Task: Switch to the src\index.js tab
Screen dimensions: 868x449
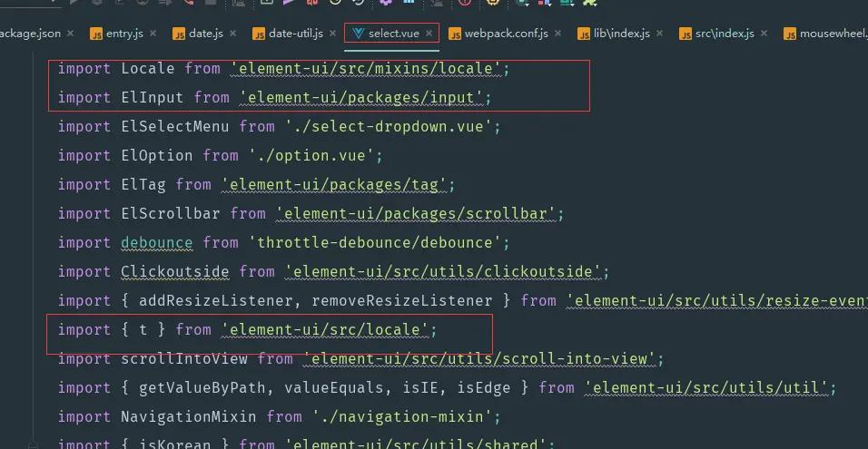Action: tap(725, 34)
